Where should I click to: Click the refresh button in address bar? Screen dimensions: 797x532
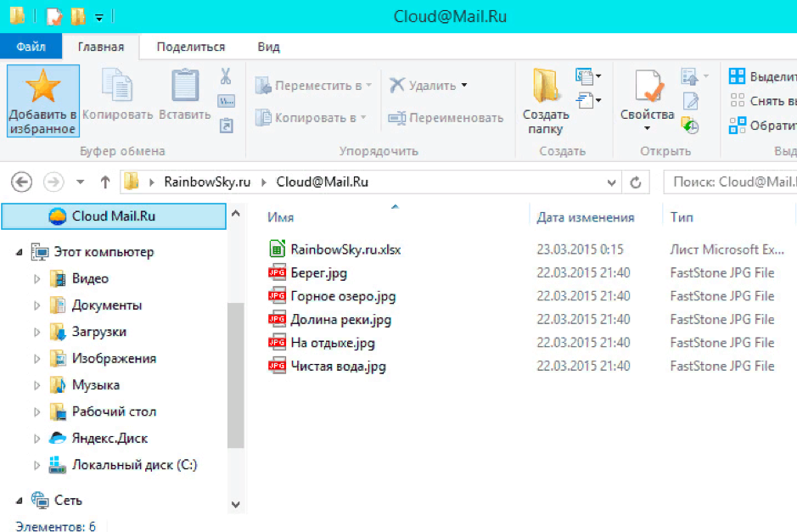tap(636, 182)
